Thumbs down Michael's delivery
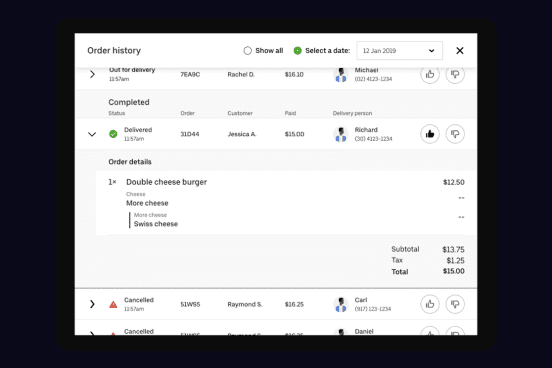Viewport: 552px width, 368px height. click(x=455, y=74)
